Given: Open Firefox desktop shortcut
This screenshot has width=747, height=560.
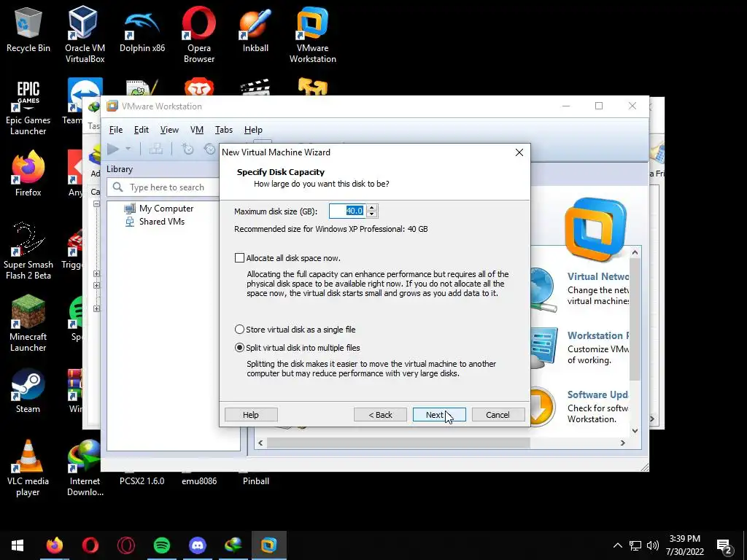Looking at the screenshot, I should tap(28, 174).
